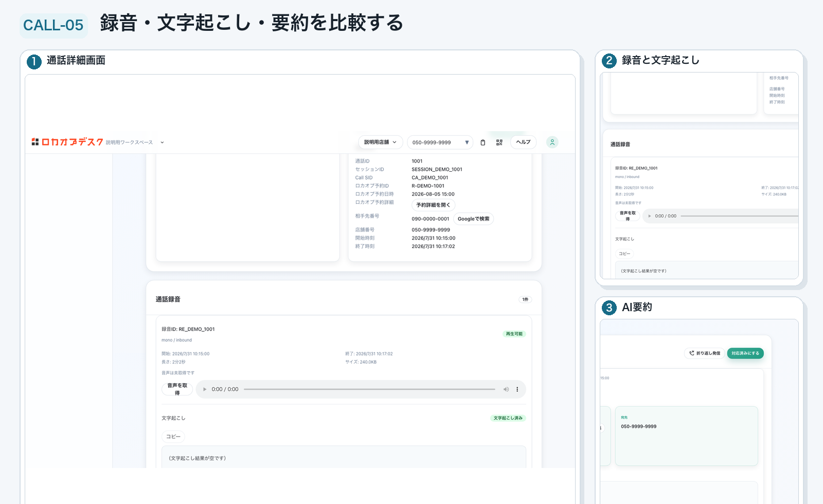Click the 090-0000-0001 caller number

[x=431, y=219]
